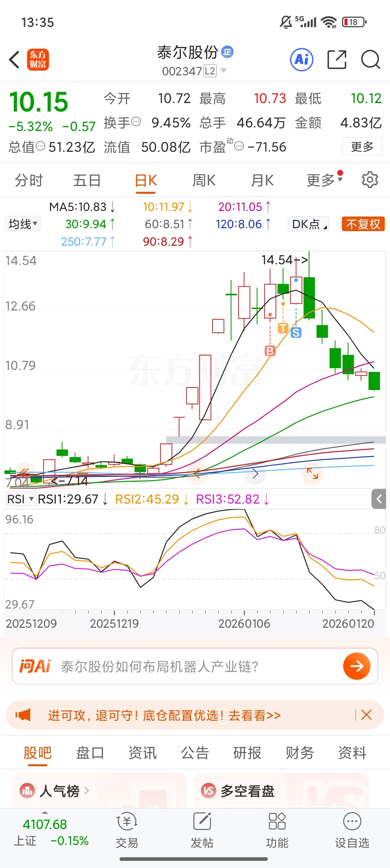The image size is (390, 868).
Task: Expand the 上证 index bar
Action: click(45, 812)
